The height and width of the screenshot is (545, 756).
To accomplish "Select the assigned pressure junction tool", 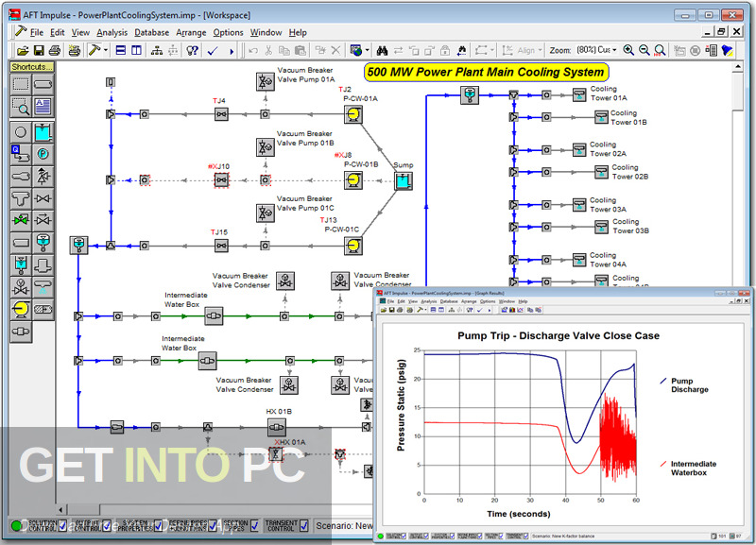I will (43, 154).
